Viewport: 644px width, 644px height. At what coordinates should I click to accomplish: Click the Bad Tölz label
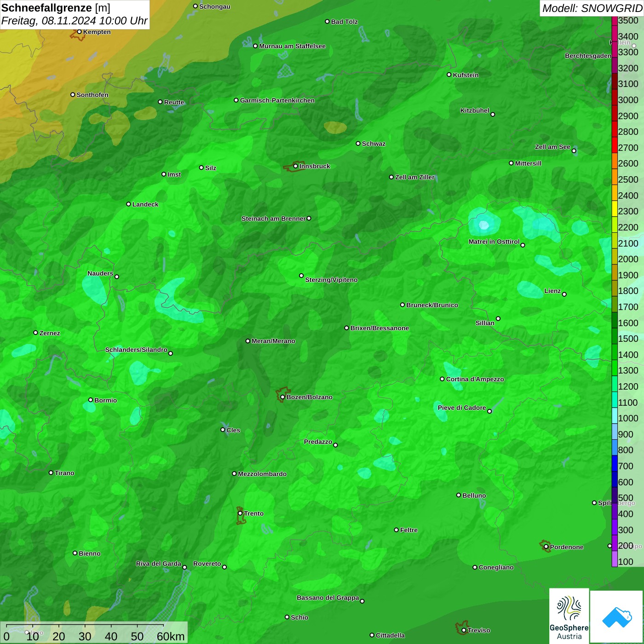[x=344, y=22]
